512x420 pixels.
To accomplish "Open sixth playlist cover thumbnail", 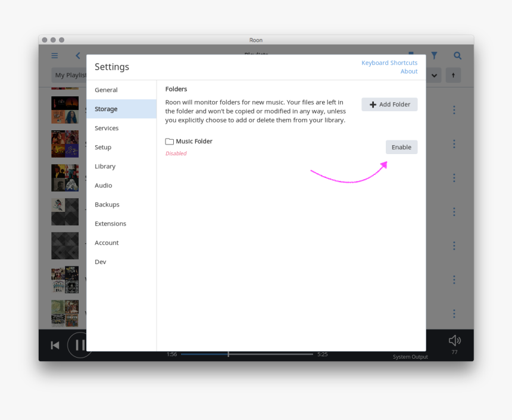I will point(65,280).
